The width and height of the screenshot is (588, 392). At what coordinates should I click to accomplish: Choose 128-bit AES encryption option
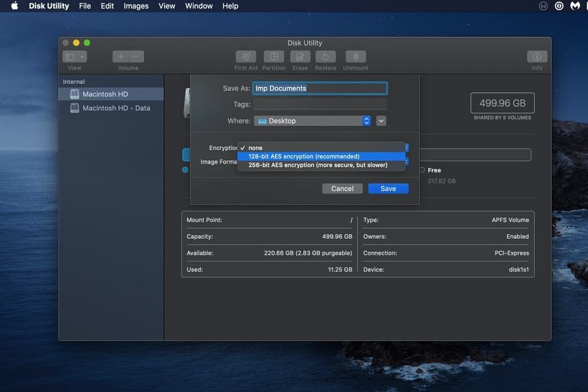(322, 156)
